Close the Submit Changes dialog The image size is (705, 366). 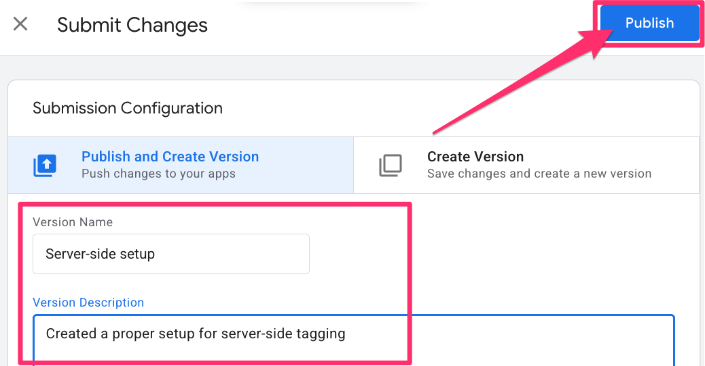(20, 24)
